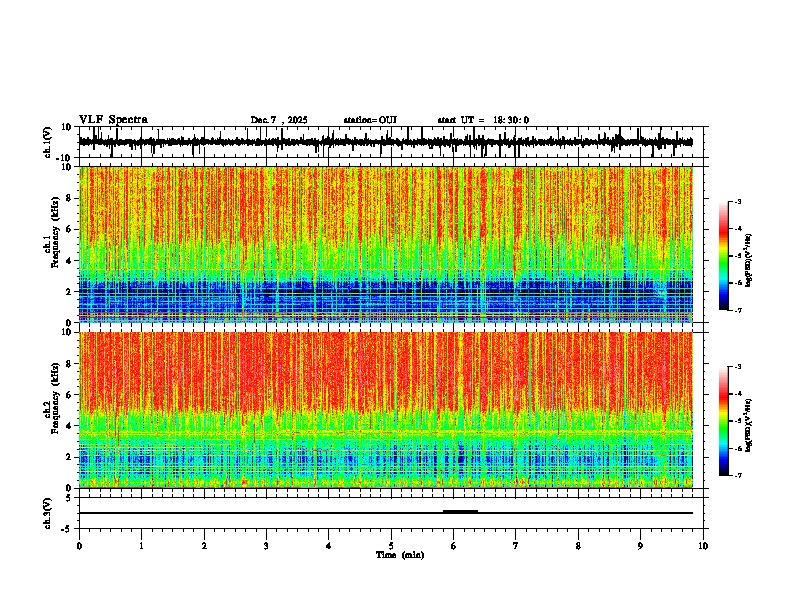Click the ch.1 spectrogram '8' kHz tick label

[x=69, y=198]
